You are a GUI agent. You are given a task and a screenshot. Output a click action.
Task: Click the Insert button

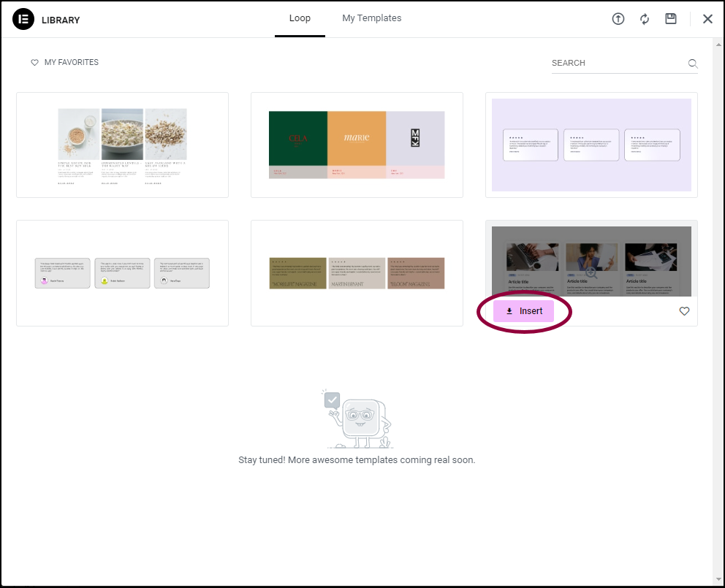click(x=523, y=311)
